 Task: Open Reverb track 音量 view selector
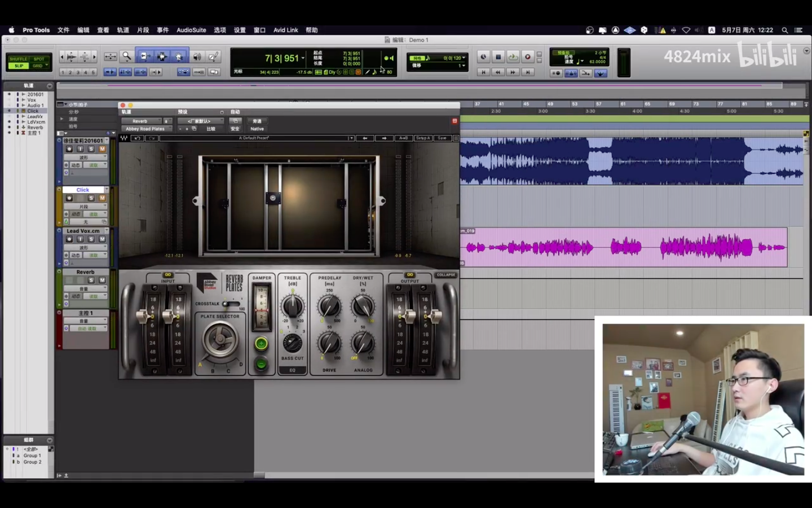86,288
